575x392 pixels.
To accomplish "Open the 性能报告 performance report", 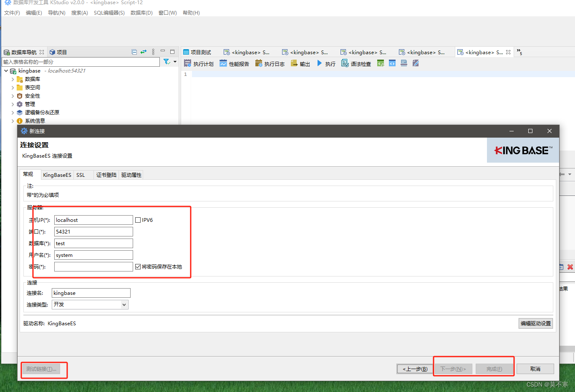I will pyautogui.click(x=234, y=64).
